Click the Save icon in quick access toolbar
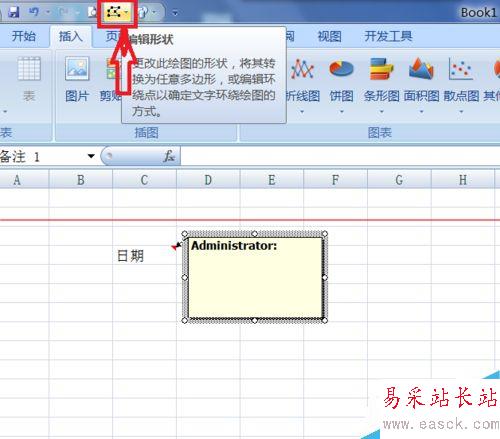This screenshot has height=439, width=500. point(14,12)
